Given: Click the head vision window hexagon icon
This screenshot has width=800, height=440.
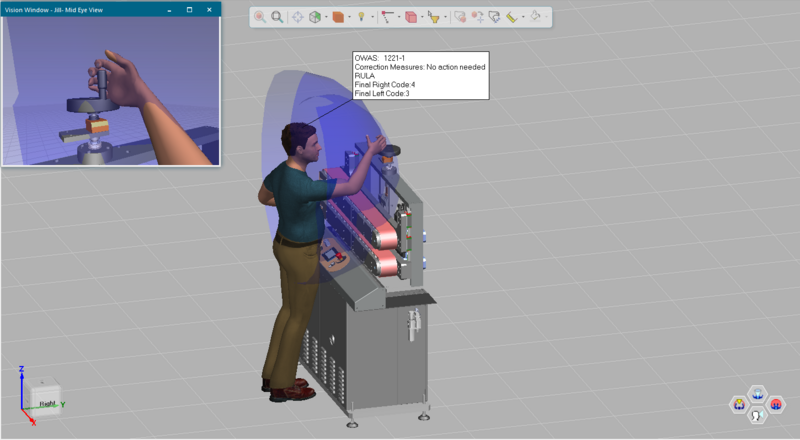Looking at the screenshot, I should (758, 415).
